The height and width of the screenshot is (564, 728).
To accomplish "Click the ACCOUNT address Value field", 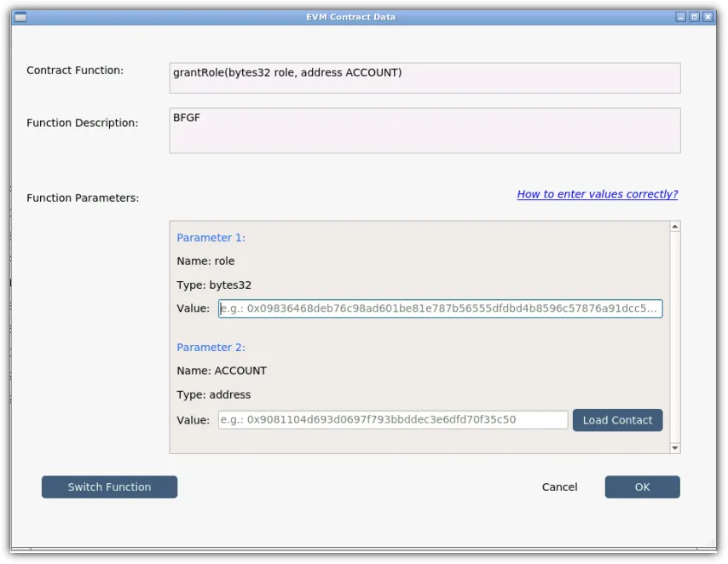I will [x=393, y=420].
